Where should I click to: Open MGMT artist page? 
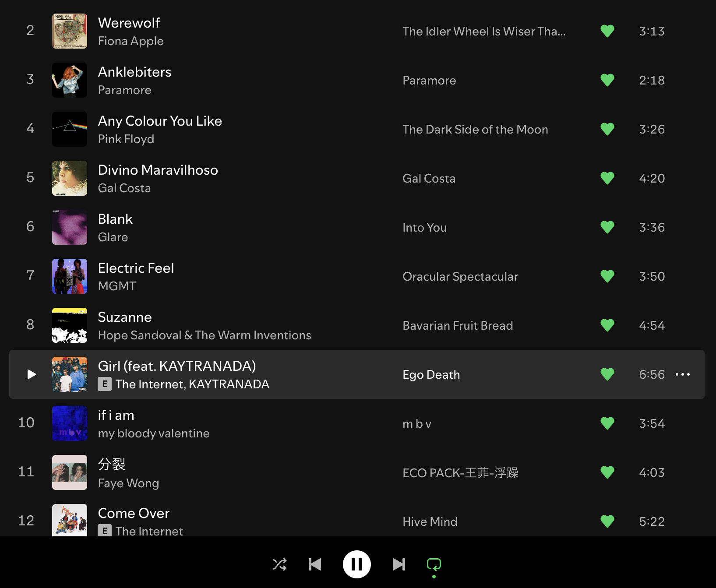click(x=117, y=286)
